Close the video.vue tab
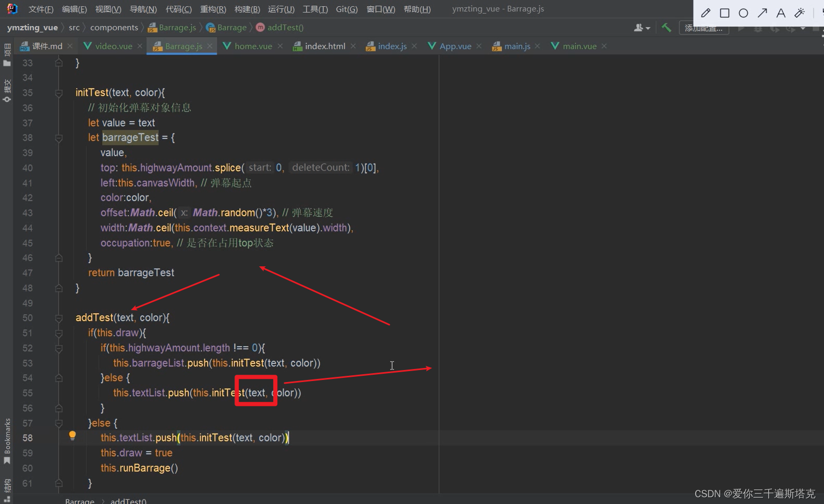 pyautogui.click(x=140, y=46)
